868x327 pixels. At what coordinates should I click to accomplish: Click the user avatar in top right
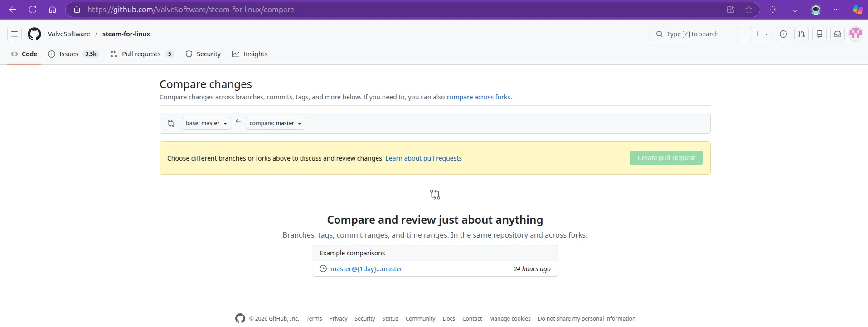click(x=856, y=34)
